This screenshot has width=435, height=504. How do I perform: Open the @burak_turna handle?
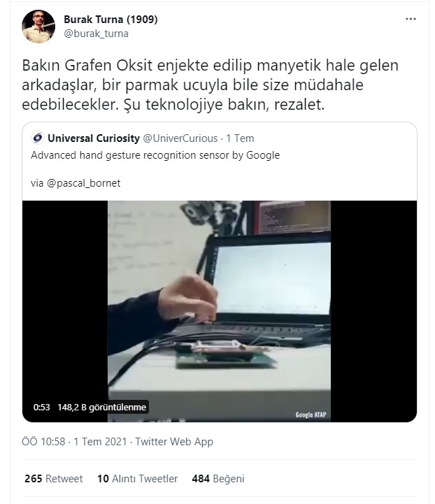(x=96, y=34)
